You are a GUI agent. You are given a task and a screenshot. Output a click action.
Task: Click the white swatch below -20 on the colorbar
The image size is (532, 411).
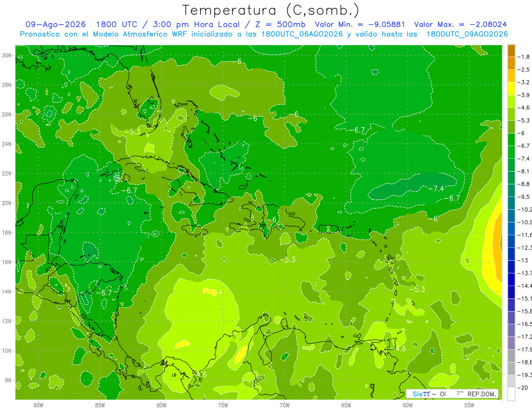coord(511,394)
